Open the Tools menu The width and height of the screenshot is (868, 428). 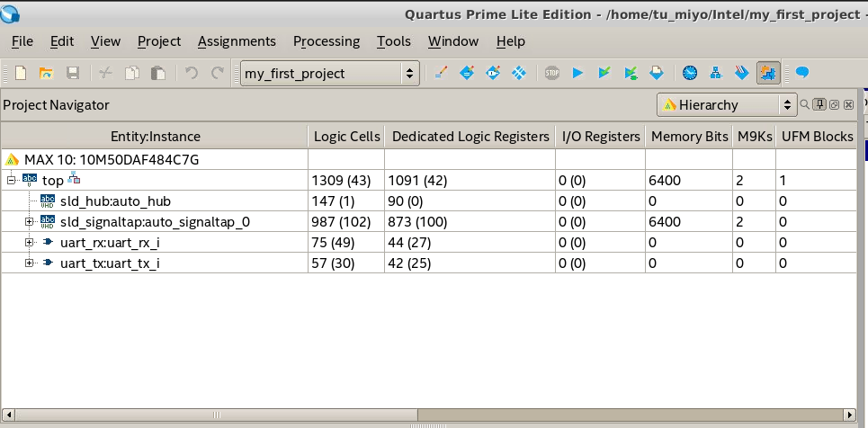tap(394, 41)
